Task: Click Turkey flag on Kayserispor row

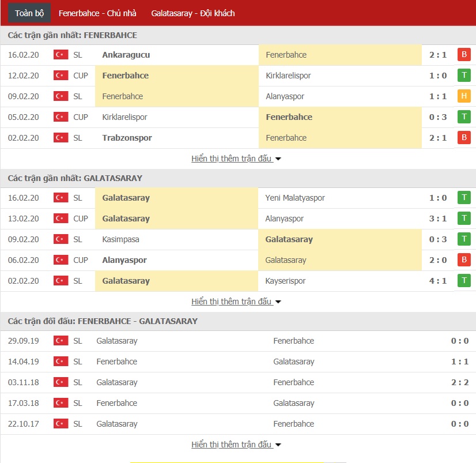Action: click(x=61, y=281)
